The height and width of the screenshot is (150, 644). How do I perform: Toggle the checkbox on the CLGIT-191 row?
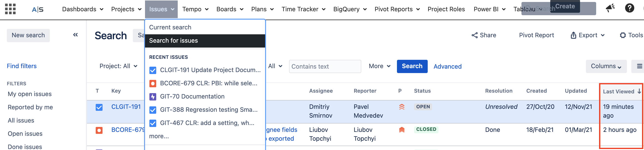[99, 107]
